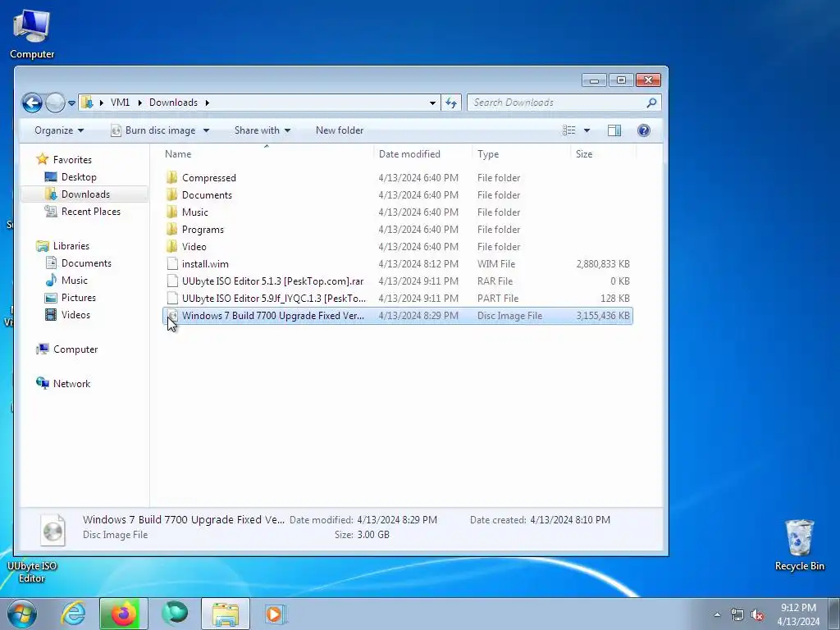Screen dimensions: 840x630
Task: Click Date created value in details pane
Action: click(x=570, y=519)
